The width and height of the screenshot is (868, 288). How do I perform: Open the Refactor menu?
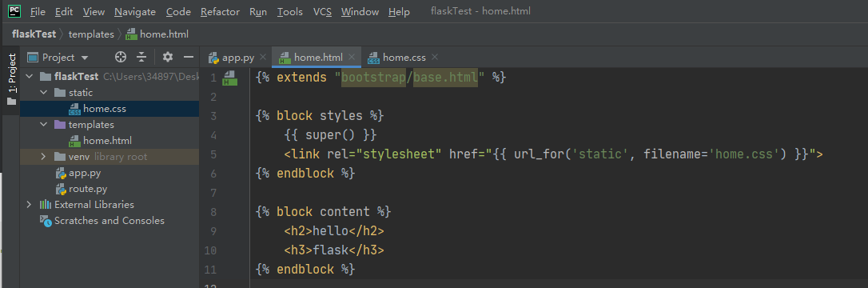click(221, 12)
